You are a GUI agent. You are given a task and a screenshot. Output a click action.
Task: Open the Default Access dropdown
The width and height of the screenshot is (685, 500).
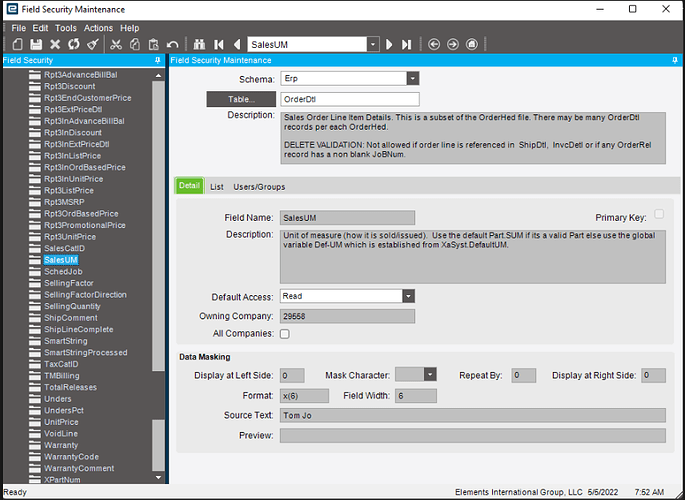tap(408, 296)
